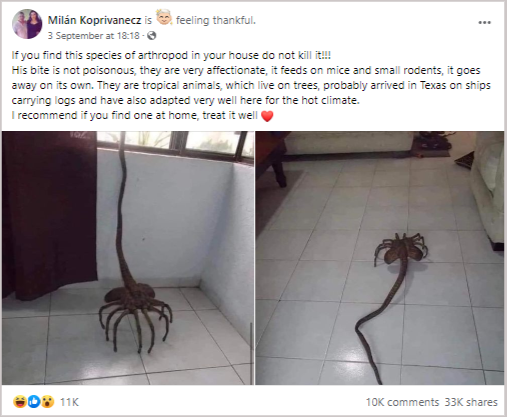Open the 11K reactions count

(x=69, y=402)
